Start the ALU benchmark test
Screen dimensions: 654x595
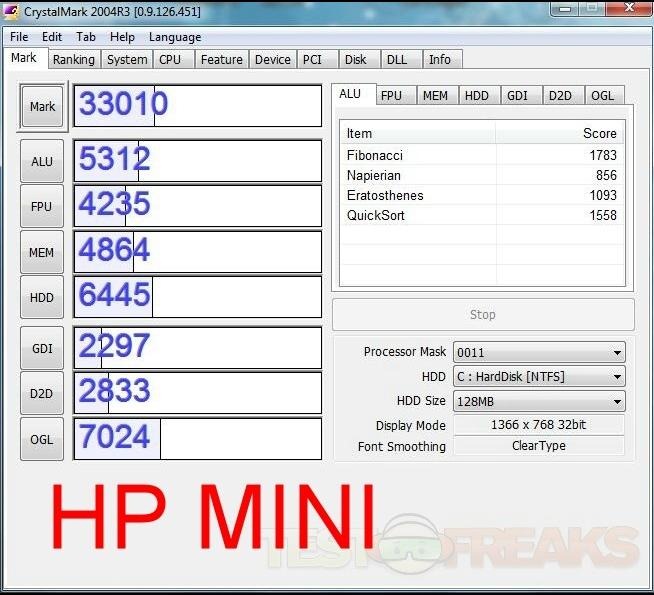point(42,161)
